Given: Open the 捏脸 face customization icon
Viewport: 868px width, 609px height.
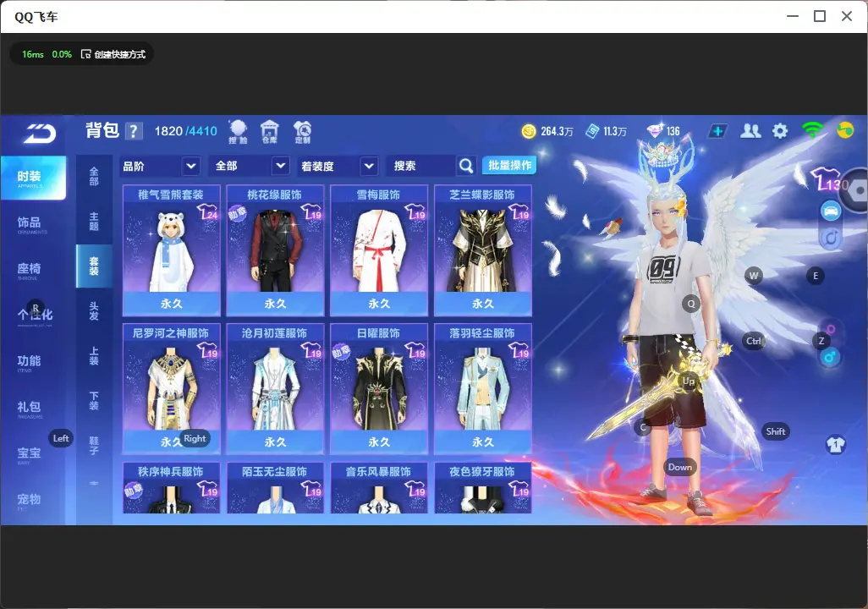Looking at the screenshot, I should (238, 132).
